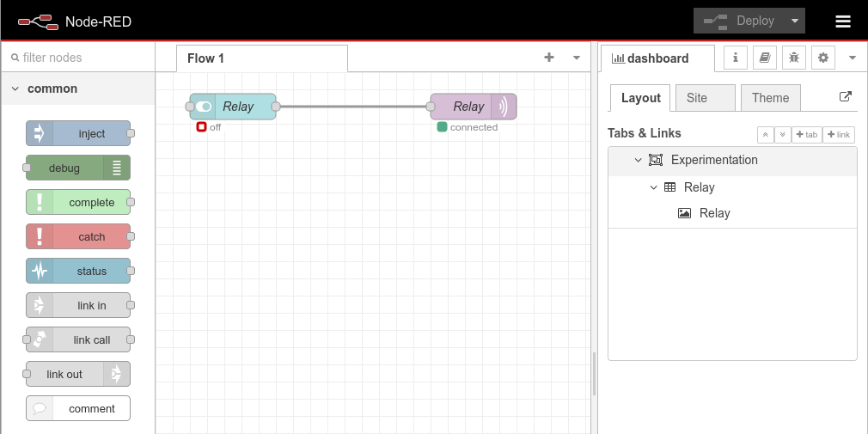The height and width of the screenshot is (434, 868).
Task: Click the Node-RED logo
Action: click(x=38, y=21)
